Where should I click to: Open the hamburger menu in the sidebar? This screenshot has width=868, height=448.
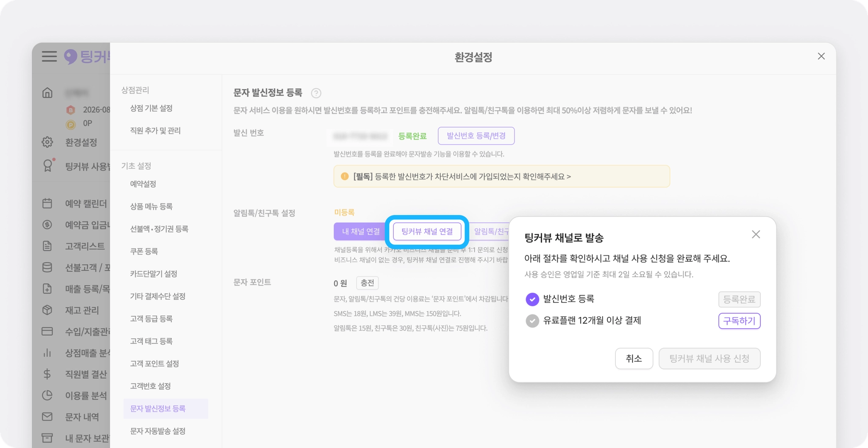coord(49,56)
